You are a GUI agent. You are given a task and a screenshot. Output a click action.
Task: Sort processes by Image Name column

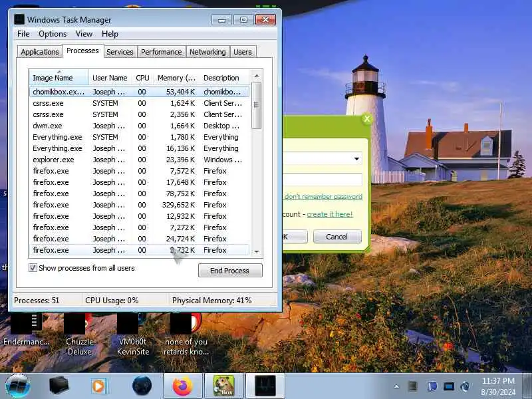click(59, 78)
